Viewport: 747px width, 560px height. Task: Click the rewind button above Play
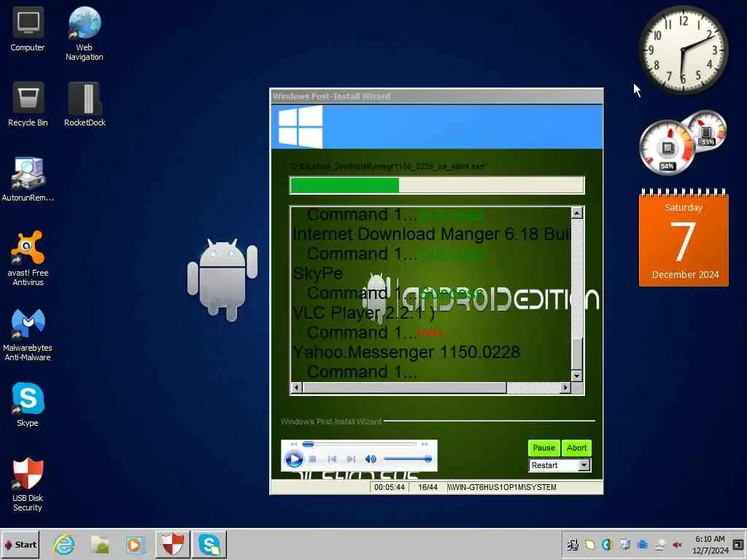coord(293,444)
